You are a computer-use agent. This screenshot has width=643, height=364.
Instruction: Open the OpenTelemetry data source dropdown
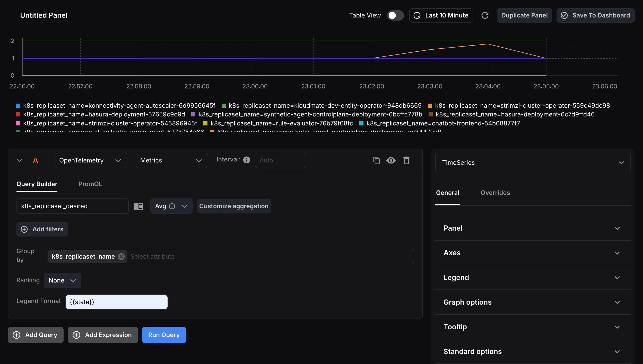click(x=91, y=160)
